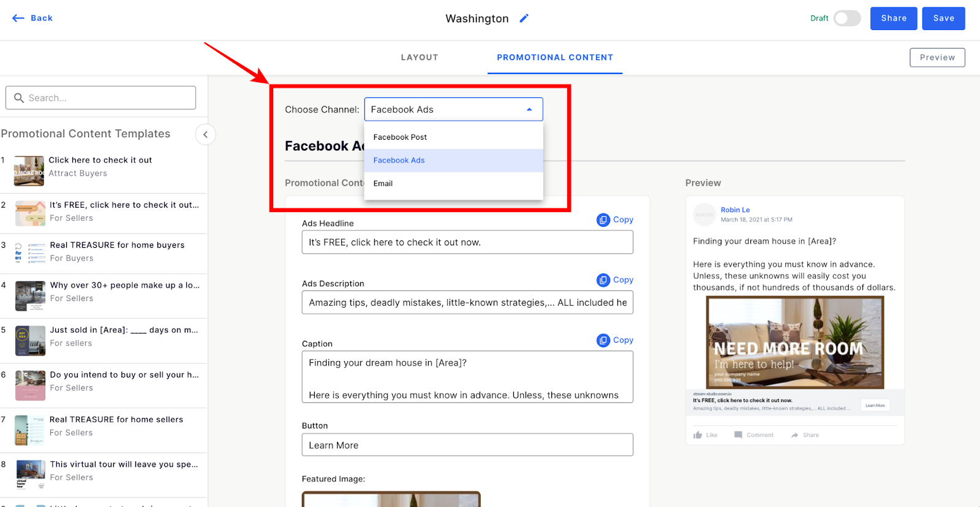Click Comment icon in preview

coord(738,435)
